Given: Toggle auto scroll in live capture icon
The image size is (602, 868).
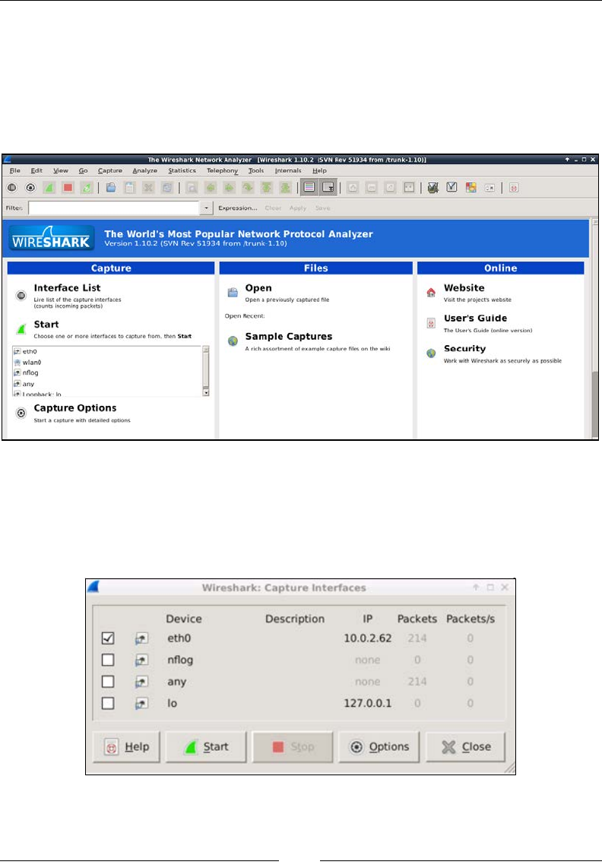Looking at the screenshot, I should pyautogui.click(x=328, y=188).
